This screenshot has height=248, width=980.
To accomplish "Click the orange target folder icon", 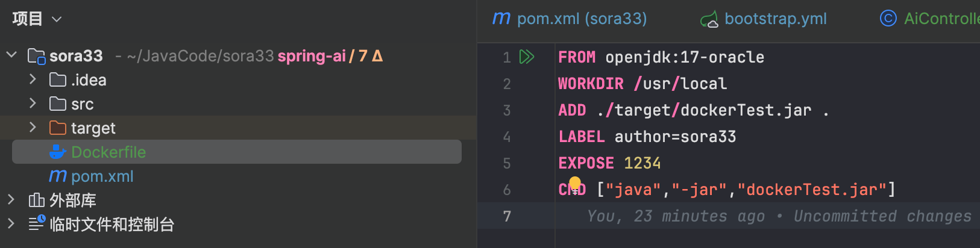I will point(57,128).
